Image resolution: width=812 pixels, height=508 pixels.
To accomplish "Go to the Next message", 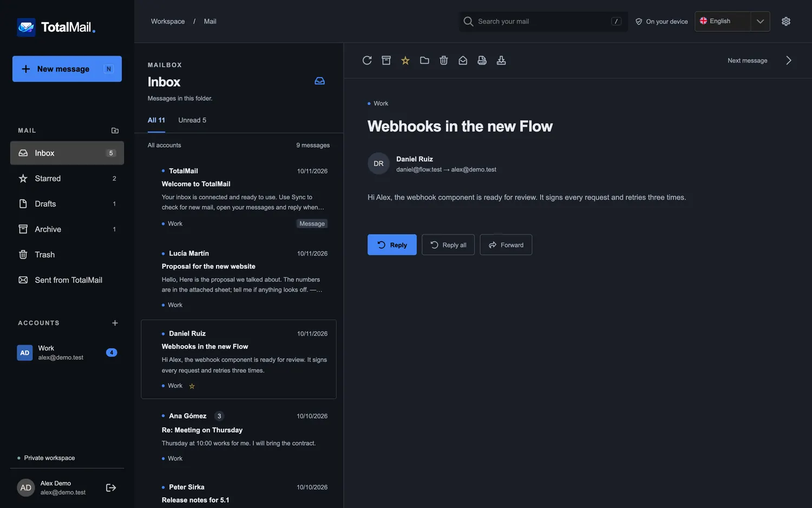I will pyautogui.click(x=759, y=61).
